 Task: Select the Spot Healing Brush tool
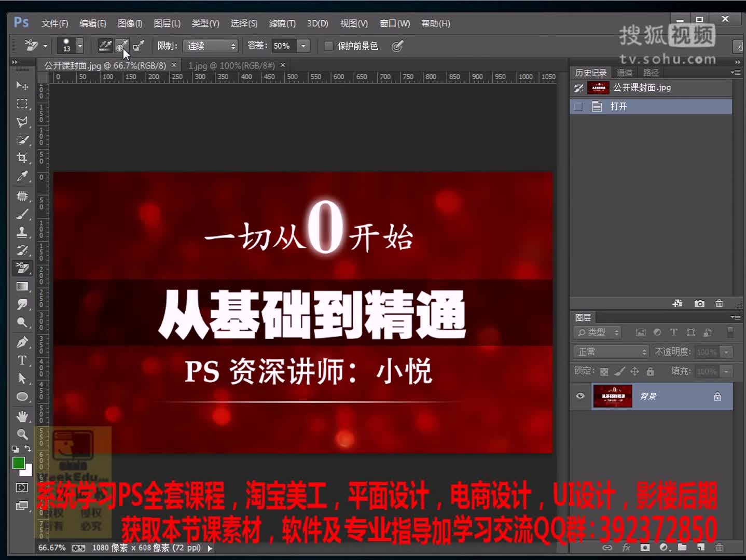[x=22, y=196]
